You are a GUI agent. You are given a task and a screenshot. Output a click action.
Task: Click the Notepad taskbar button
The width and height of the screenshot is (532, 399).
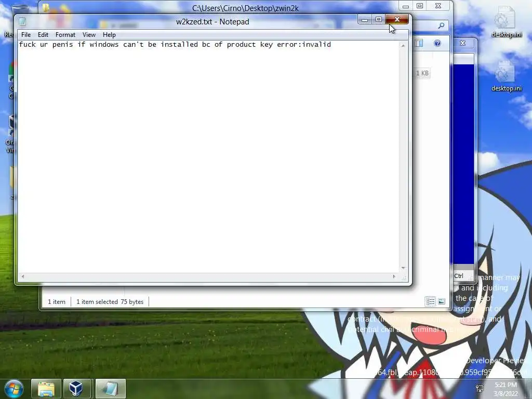pos(111,389)
